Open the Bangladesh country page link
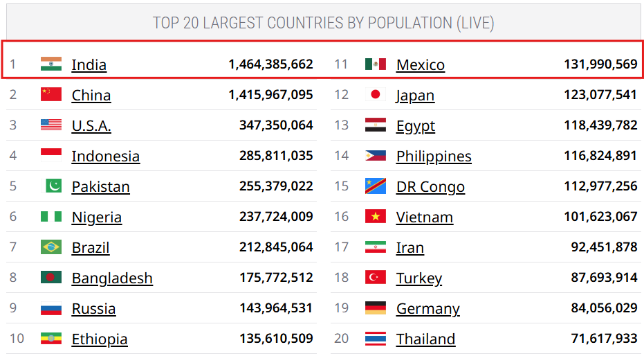 pyautogui.click(x=112, y=278)
